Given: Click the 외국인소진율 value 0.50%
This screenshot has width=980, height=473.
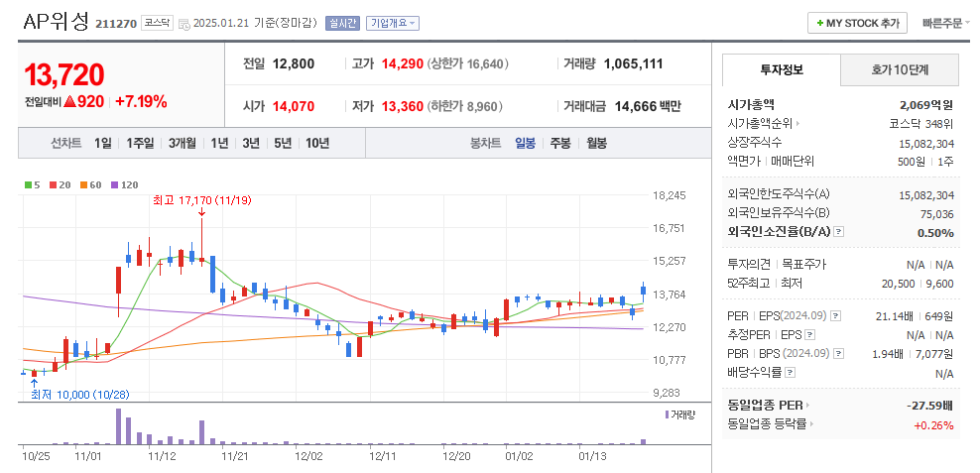Looking at the screenshot, I should point(935,233).
